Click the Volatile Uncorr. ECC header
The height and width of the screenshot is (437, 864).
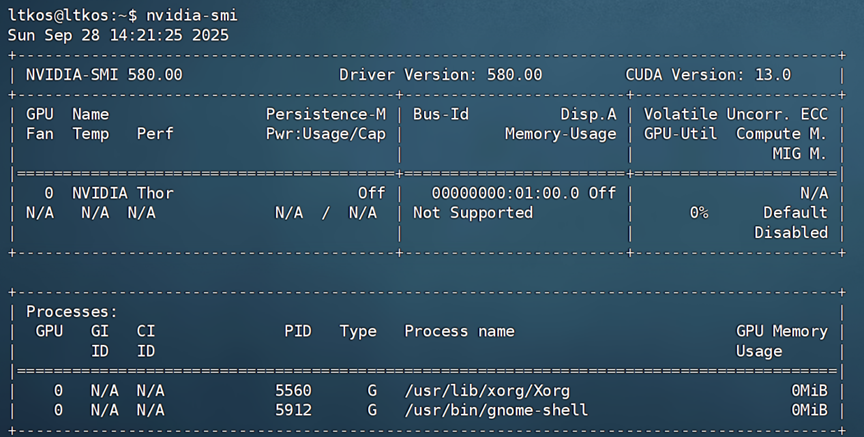[735, 114]
